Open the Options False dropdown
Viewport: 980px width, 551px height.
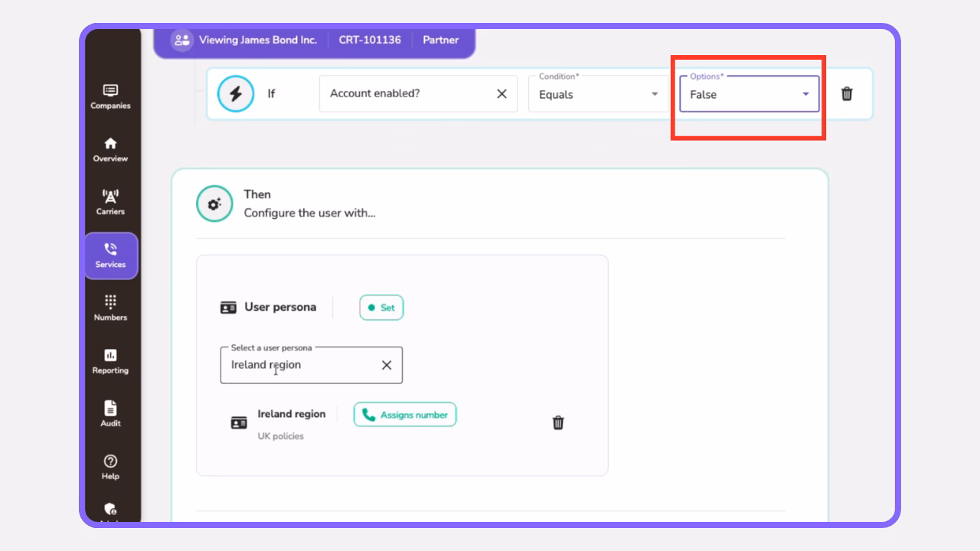pyautogui.click(x=750, y=94)
